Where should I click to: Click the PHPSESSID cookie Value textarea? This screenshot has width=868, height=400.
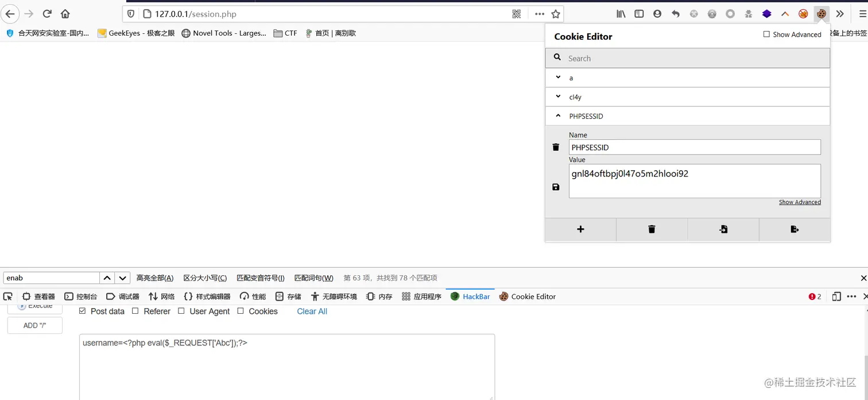click(695, 181)
